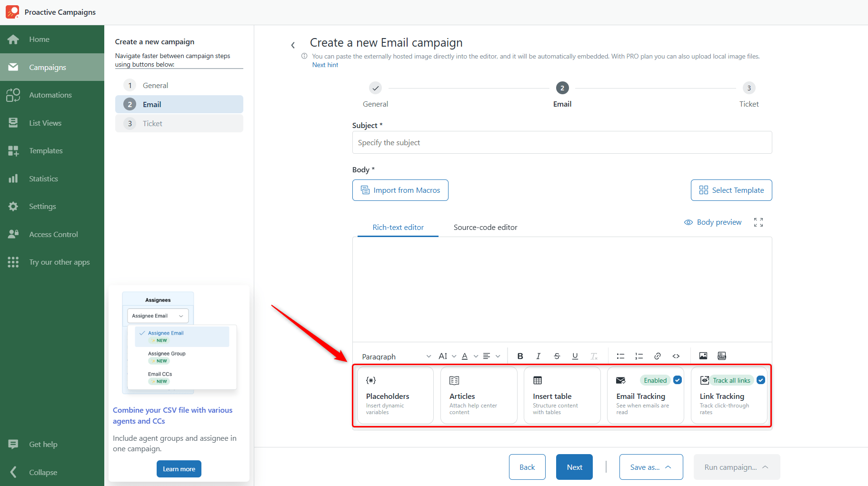
Task: Apply italic formatting
Action: pyautogui.click(x=538, y=356)
